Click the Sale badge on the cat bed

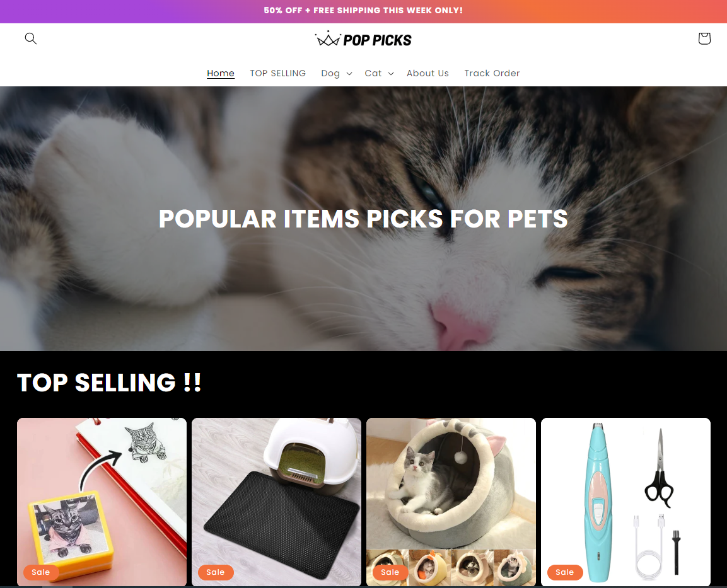click(390, 572)
